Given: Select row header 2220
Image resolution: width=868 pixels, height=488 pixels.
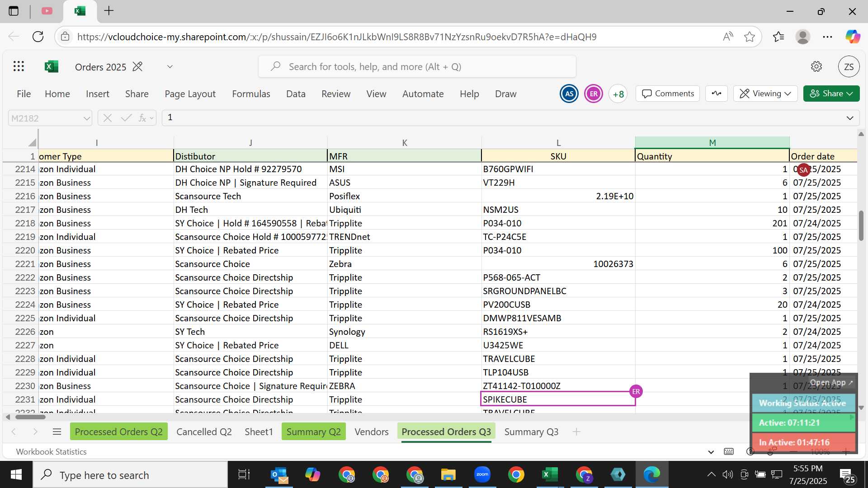Looking at the screenshot, I should click(x=21, y=250).
